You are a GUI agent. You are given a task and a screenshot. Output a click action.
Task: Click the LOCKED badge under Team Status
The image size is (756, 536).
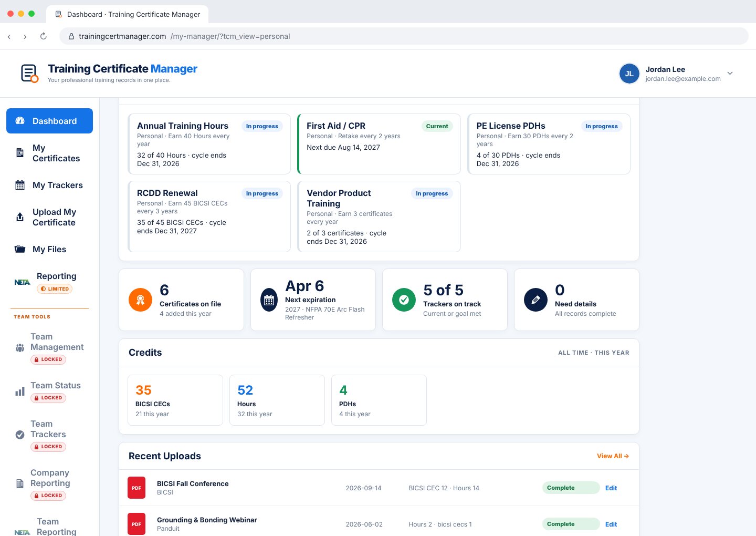pyautogui.click(x=48, y=398)
